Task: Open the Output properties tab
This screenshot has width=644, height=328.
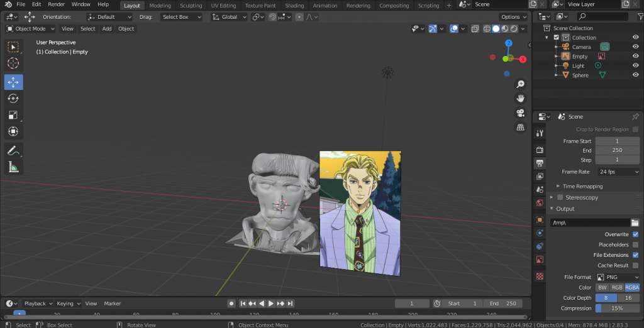Action: [x=540, y=163]
